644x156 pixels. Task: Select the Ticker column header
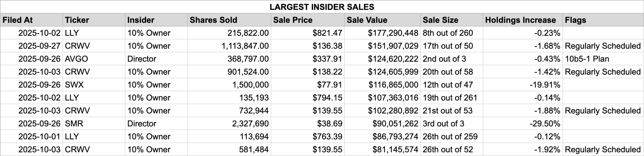[x=94, y=20]
